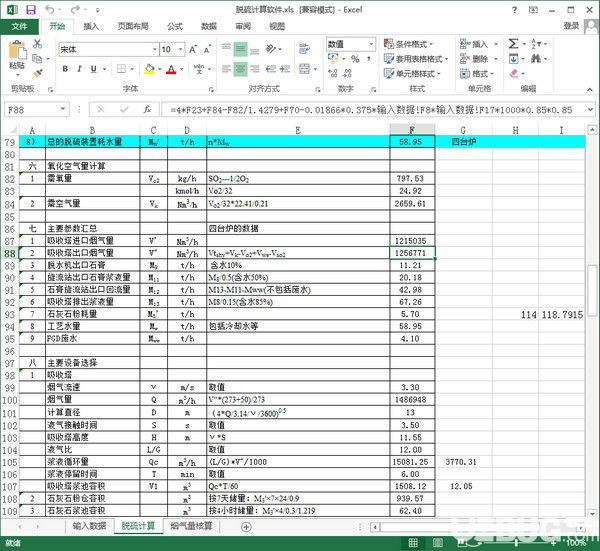Switch to 插入 ribbon tab
This screenshot has height=551, width=600.
point(91,26)
